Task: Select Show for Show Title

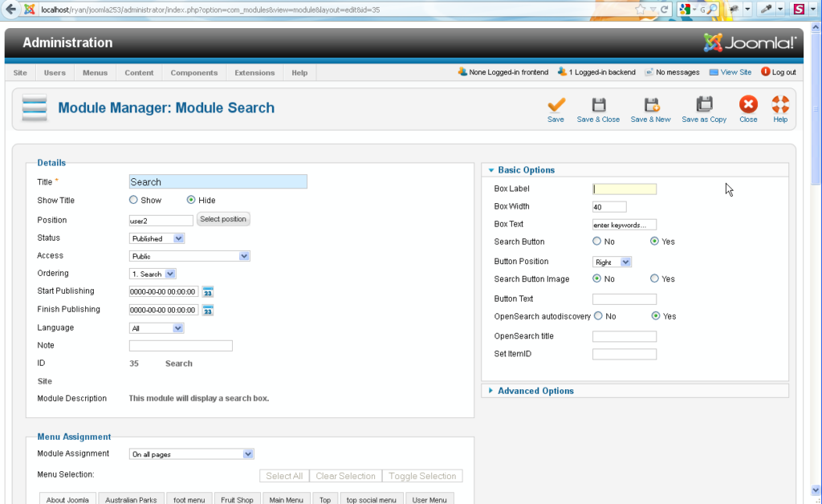Action: coord(134,201)
